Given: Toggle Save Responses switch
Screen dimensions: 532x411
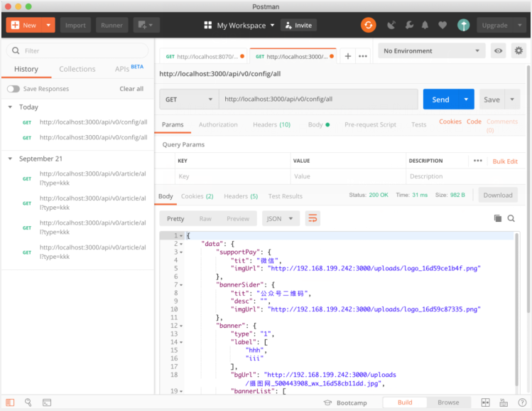Looking at the screenshot, I should click(x=13, y=89).
